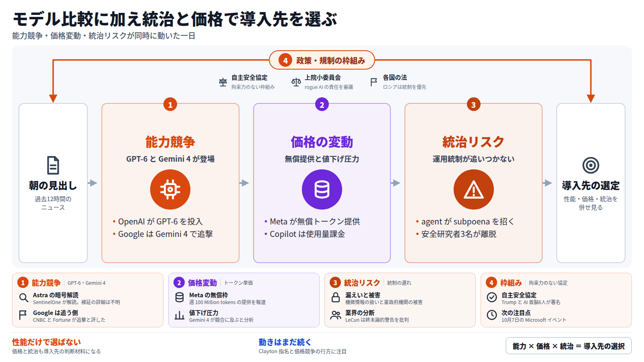Click the subtitle 運用統制が追いつかない

(473, 159)
